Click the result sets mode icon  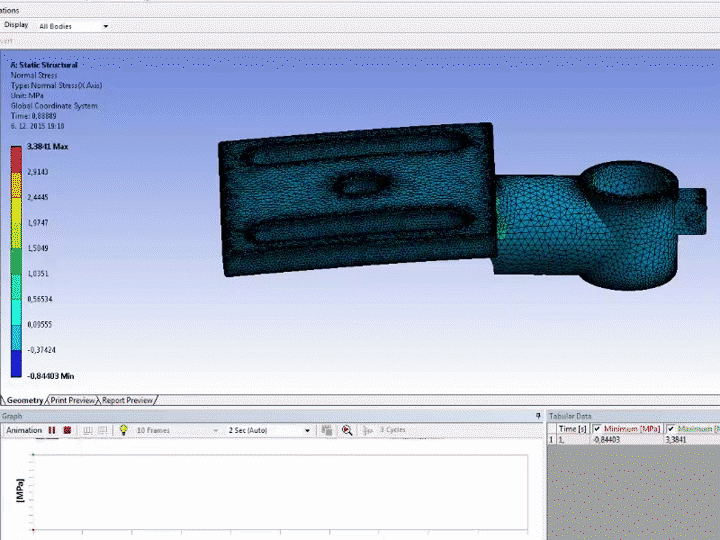[x=103, y=430]
